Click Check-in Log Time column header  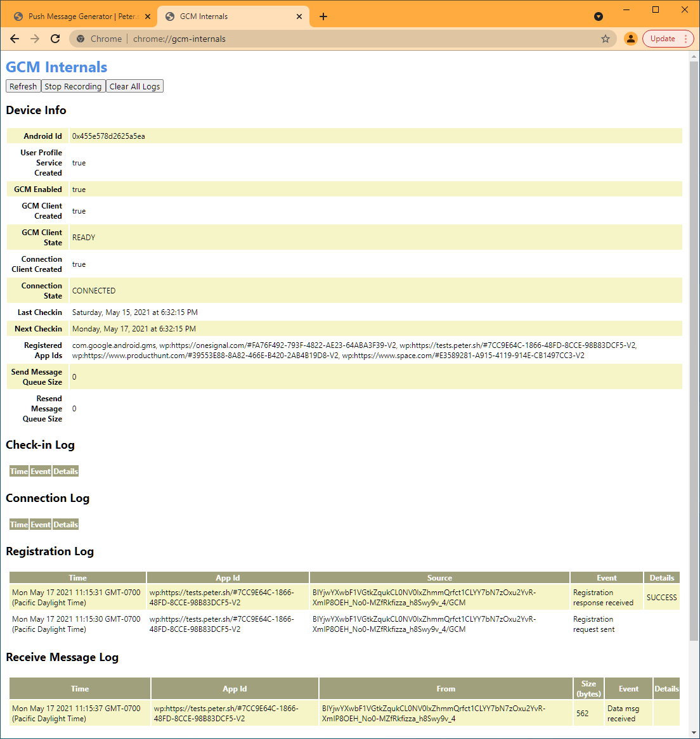coord(19,472)
